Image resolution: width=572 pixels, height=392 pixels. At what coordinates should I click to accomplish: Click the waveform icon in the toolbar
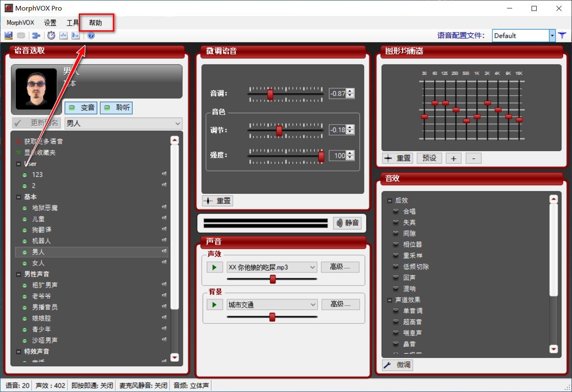[64, 36]
